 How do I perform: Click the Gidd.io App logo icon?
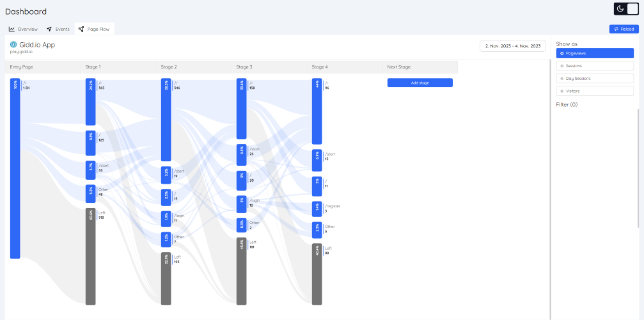click(x=13, y=45)
